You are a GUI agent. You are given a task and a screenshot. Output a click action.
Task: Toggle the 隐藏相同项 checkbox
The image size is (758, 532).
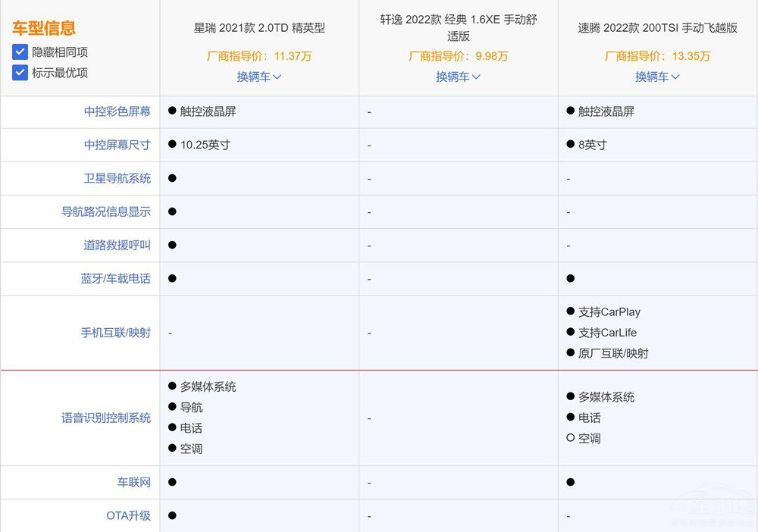(20, 52)
